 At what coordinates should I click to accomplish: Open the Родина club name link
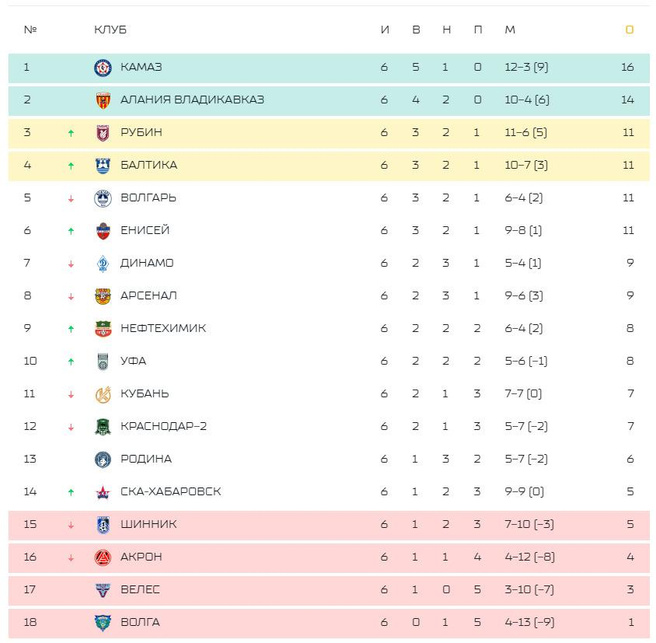146,459
